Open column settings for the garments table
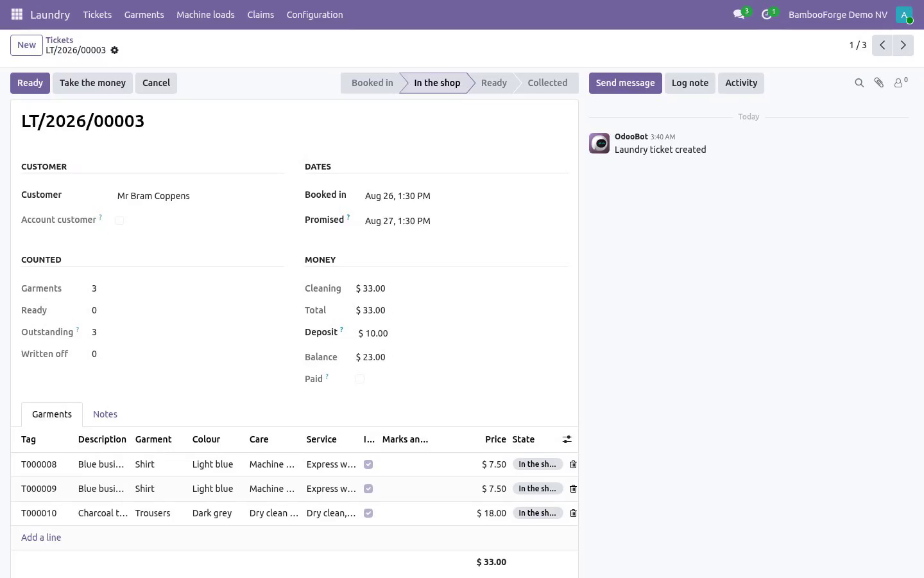The width and height of the screenshot is (924, 578). [x=567, y=439]
